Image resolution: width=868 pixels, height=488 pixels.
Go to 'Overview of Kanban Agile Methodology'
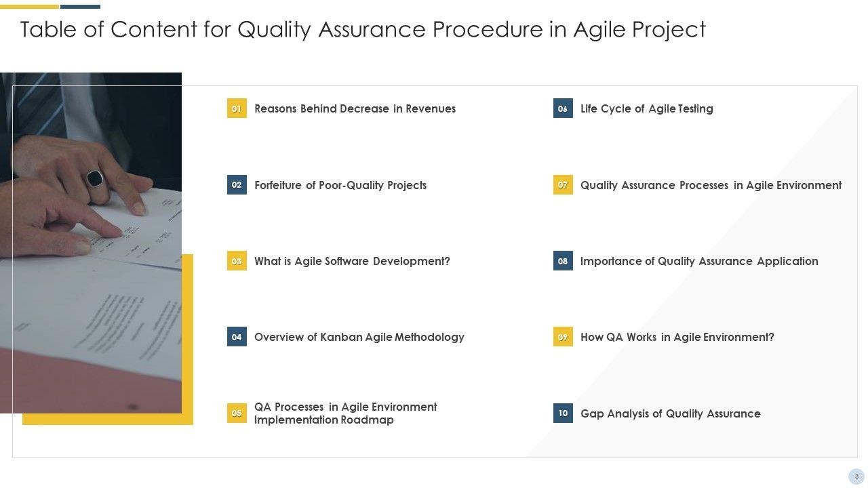359,337
